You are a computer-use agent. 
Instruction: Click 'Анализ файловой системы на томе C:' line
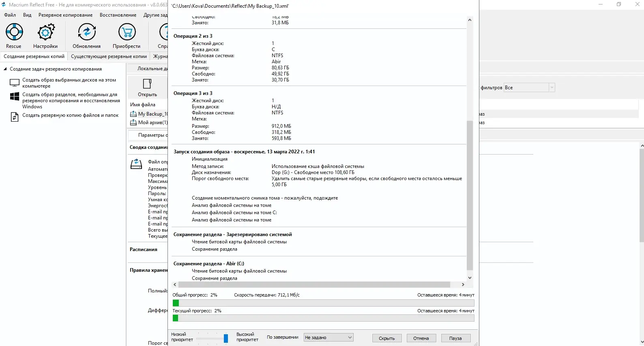point(234,213)
